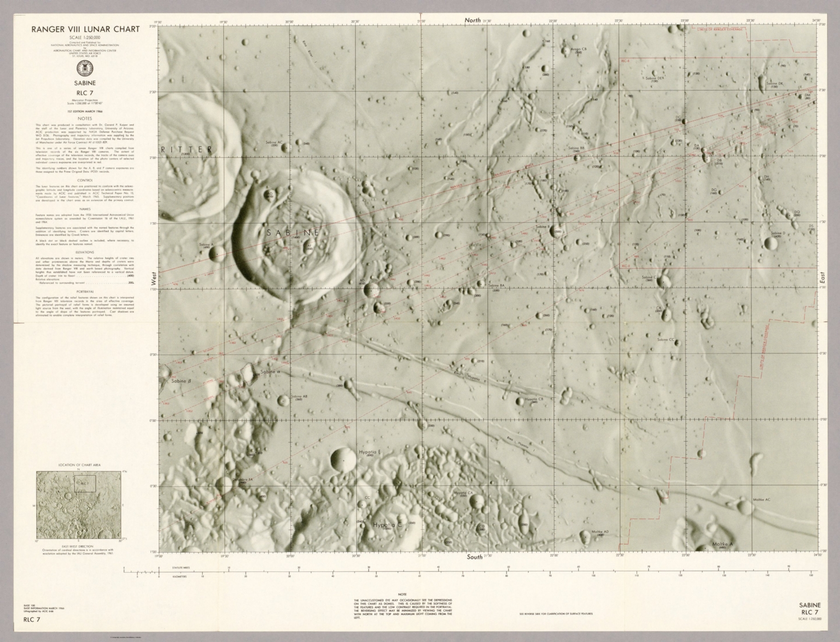
Task: Click the "Sabine A" crater label
Action: 206,244
